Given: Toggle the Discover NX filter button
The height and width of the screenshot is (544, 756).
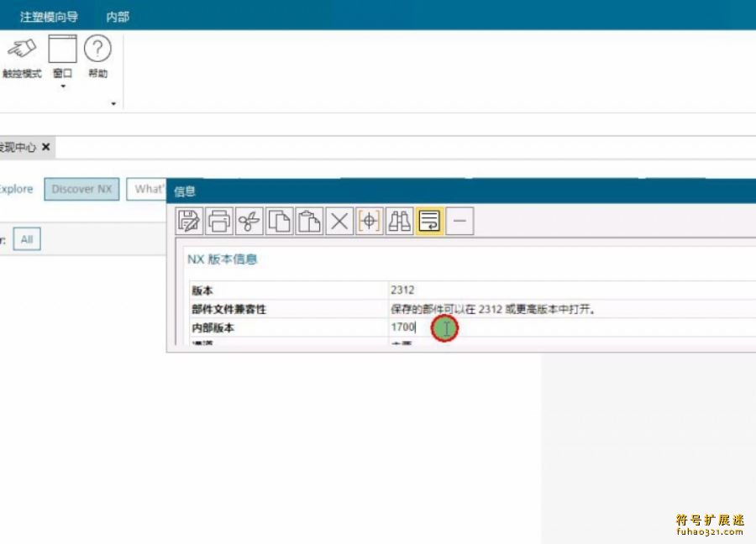Looking at the screenshot, I should [81, 189].
